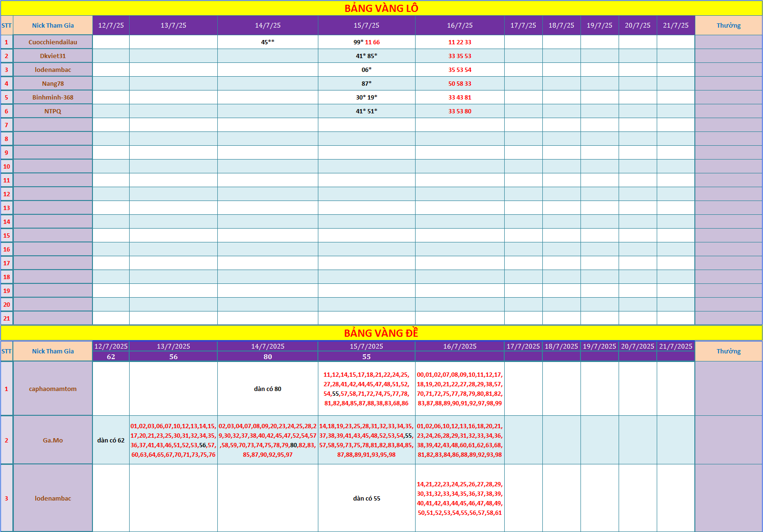Click the NTPQ nickname cell
This screenshot has width=763, height=532.
(53, 111)
